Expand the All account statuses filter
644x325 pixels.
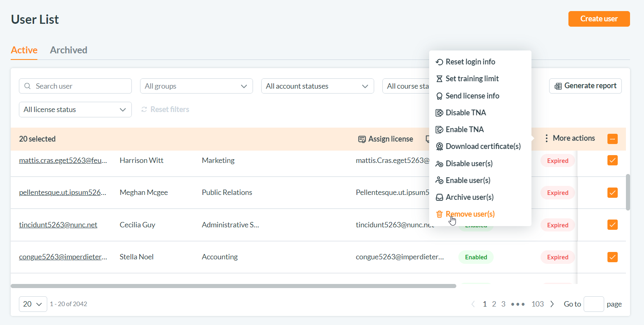click(317, 86)
